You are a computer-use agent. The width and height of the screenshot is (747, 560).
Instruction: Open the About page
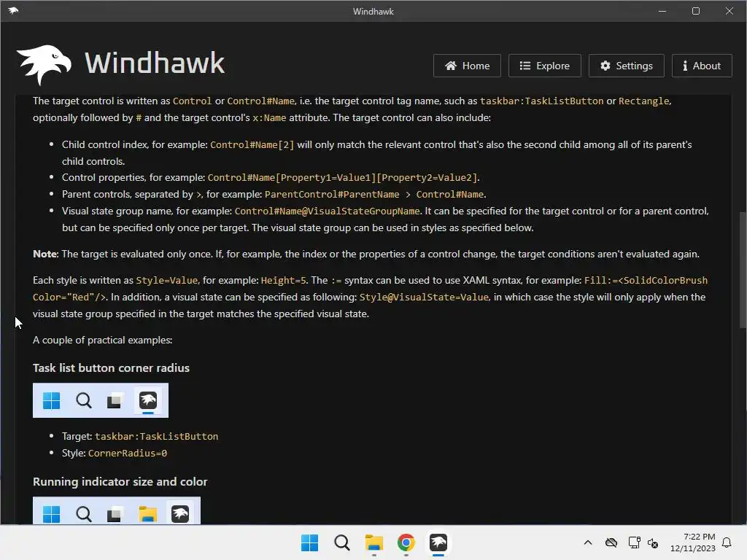click(x=702, y=66)
